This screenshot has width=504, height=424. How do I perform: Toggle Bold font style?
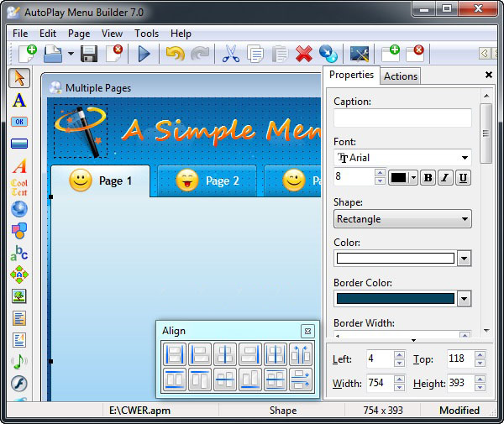coord(428,178)
